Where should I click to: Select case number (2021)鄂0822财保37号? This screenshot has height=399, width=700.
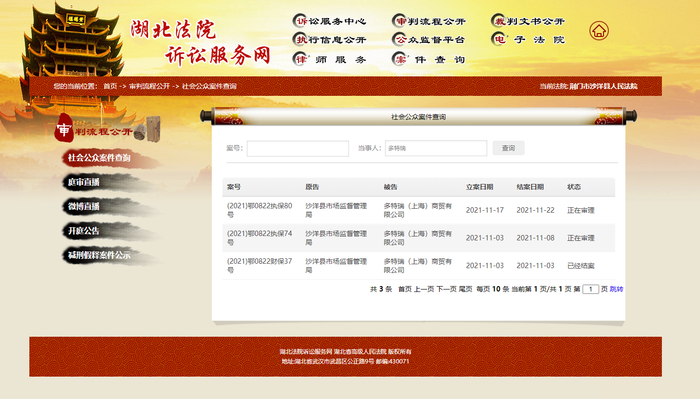259,266
